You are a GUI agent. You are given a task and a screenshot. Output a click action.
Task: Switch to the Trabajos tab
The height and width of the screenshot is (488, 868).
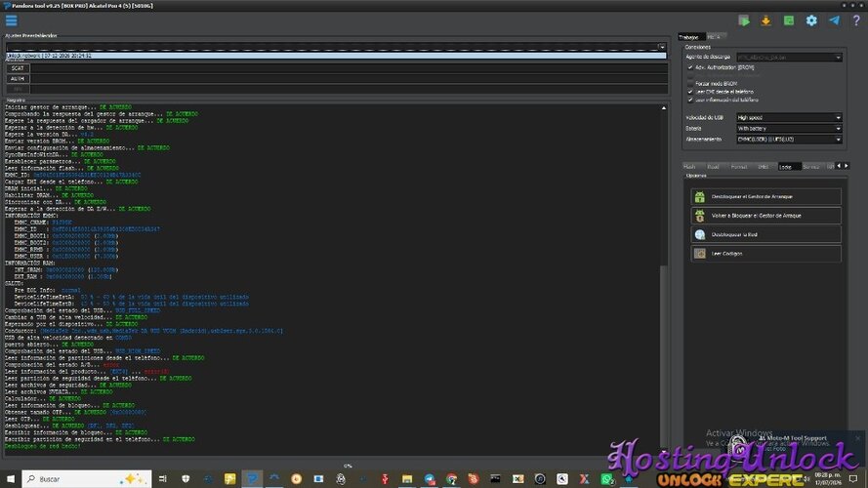691,37
